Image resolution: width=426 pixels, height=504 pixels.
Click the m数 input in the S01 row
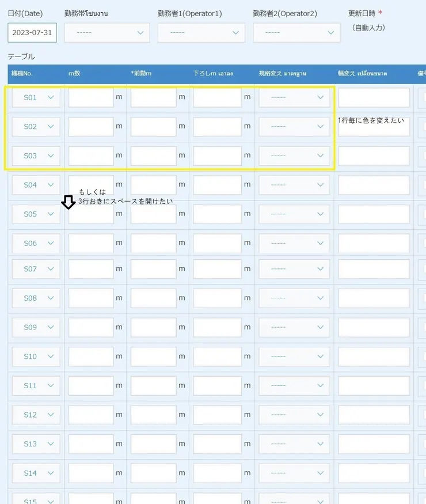91,98
